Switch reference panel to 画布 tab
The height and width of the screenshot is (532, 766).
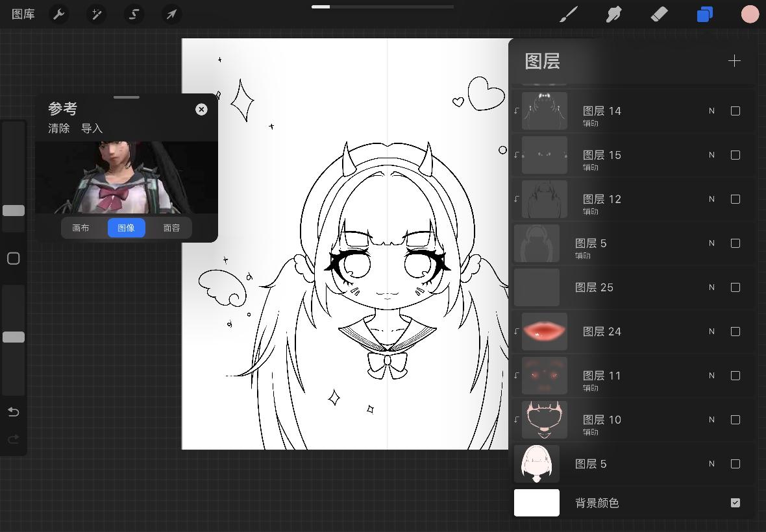[x=80, y=228]
